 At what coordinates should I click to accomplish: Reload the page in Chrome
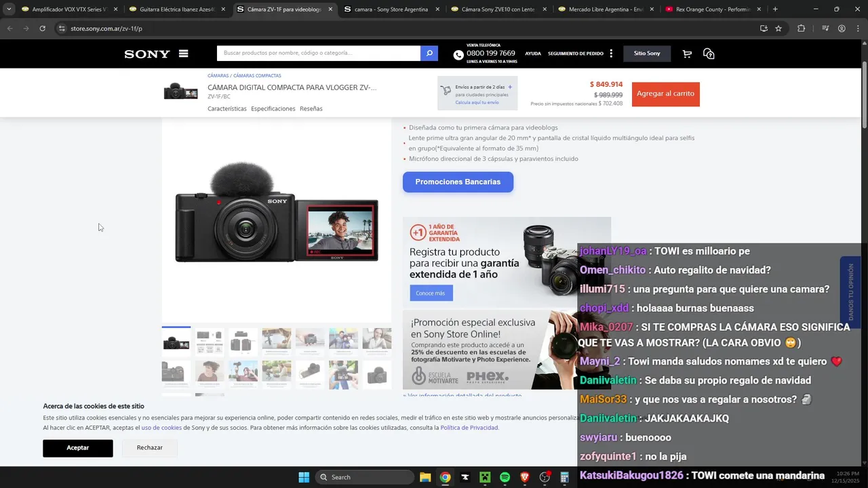coord(42,28)
